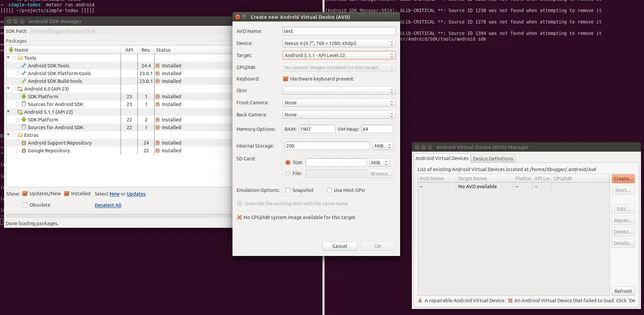Close the Android SDK Manager window
Viewport: 644px width, 315px height.
(9, 21)
